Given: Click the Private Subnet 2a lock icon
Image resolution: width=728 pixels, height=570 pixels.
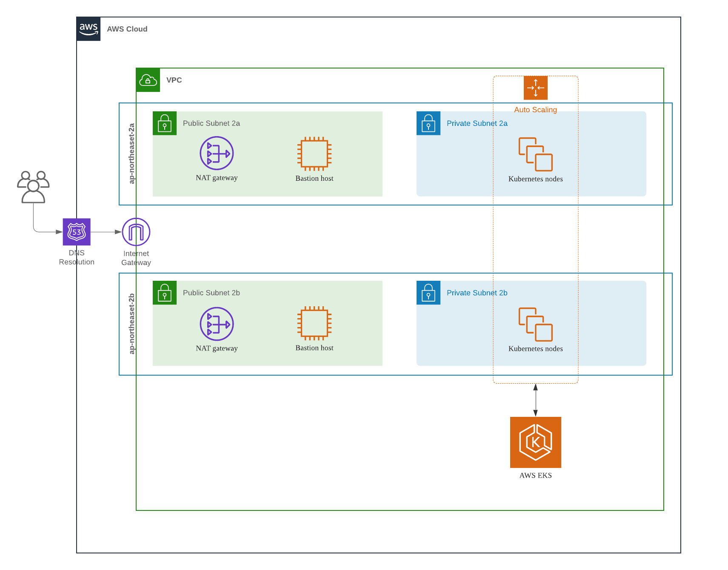Looking at the screenshot, I should coord(428,123).
